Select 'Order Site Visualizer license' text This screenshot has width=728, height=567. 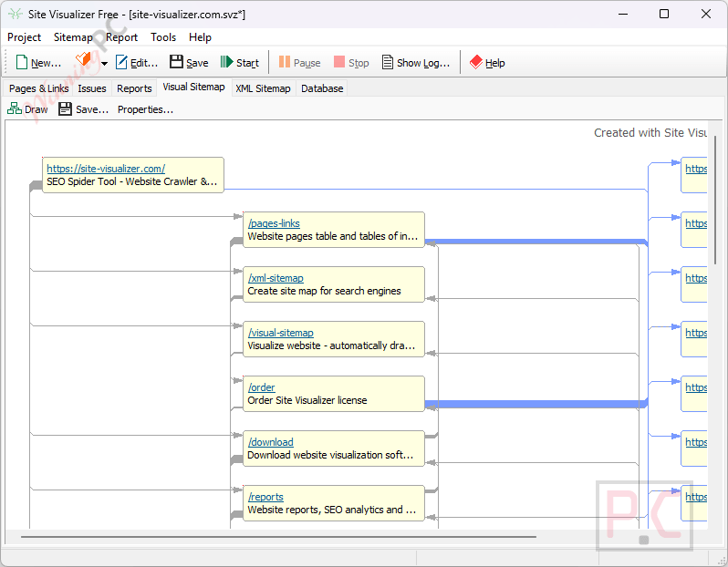click(x=307, y=400)
